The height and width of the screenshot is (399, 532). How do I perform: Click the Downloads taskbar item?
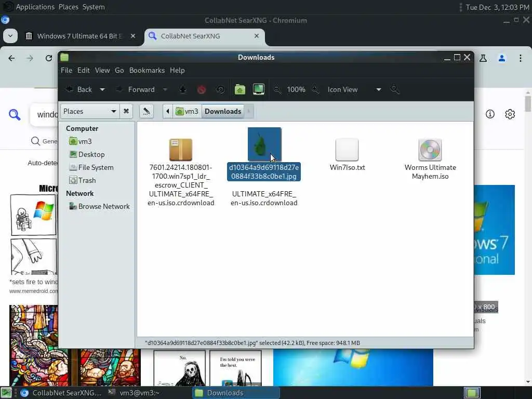[x=236, y=393]
